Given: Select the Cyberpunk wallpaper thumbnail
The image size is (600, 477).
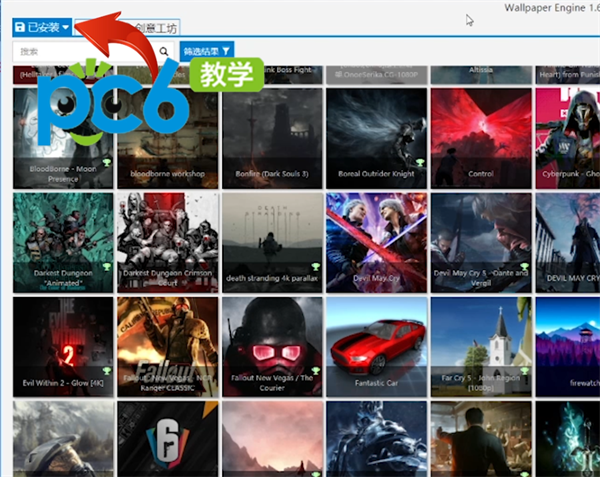Looking at the screenshot, I should tap(568, 138).
